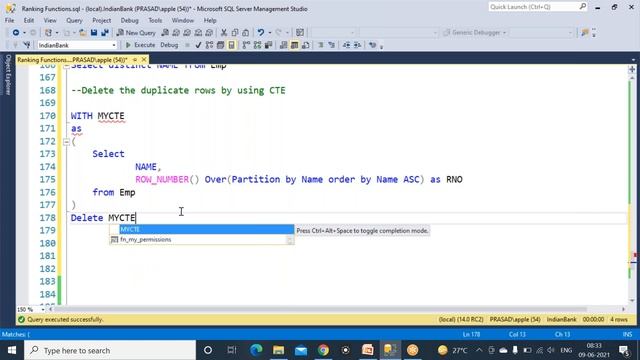Click the Uncomment selected lines icon
The width and height of the screenshot is (640, 360).
tap(331, 45)
